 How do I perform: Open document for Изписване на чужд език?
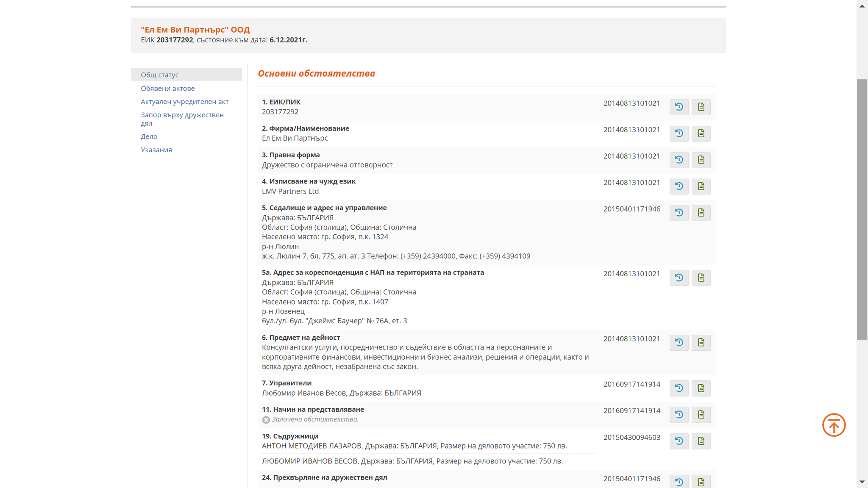[701, 186]
